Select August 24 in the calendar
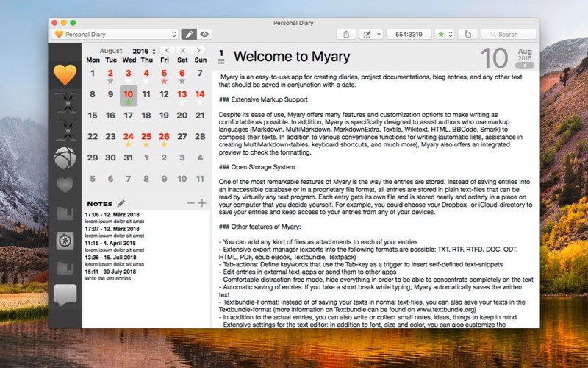This screenshot has width=588, height=368. [x=128, y=137]
